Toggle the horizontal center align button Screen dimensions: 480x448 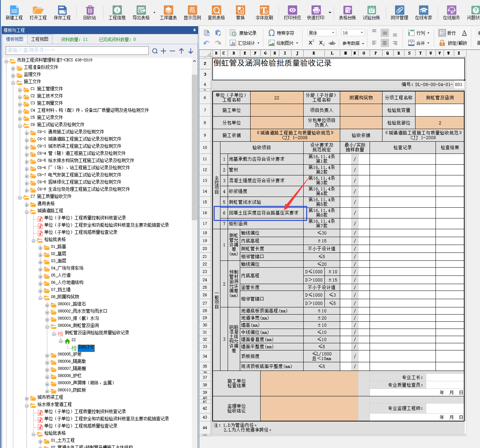click(385, 43)
